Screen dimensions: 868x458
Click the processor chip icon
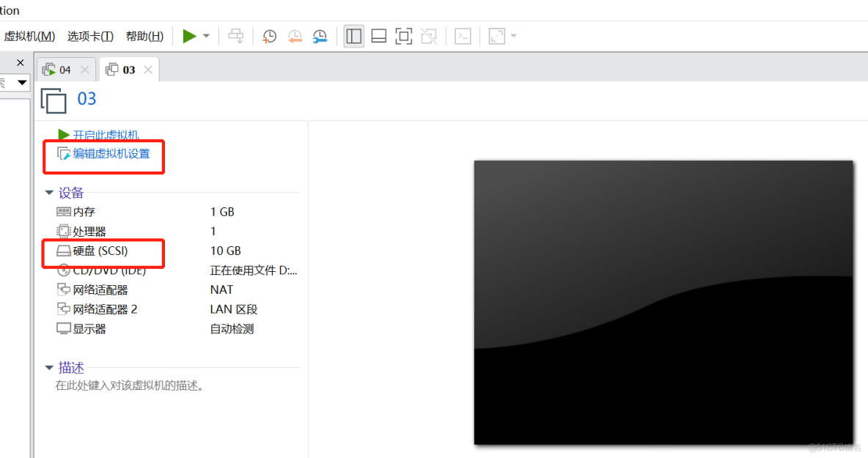tap(64, 232)
